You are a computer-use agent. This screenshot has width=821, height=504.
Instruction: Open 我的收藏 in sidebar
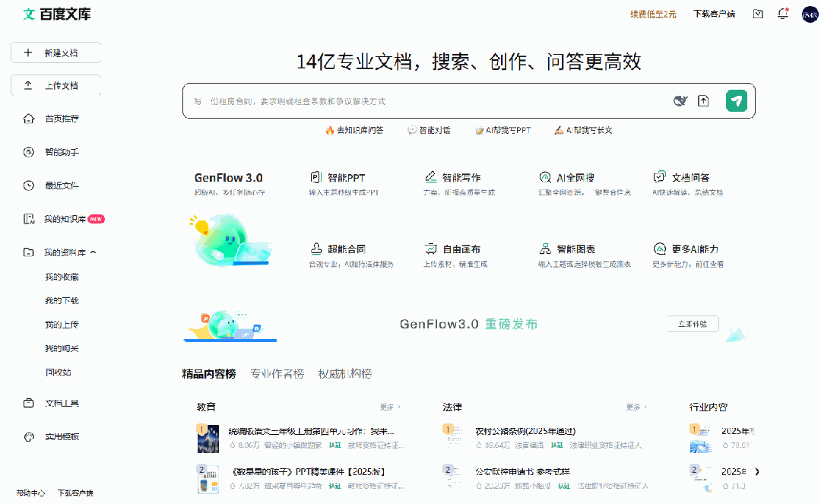[x=62, y=277]
